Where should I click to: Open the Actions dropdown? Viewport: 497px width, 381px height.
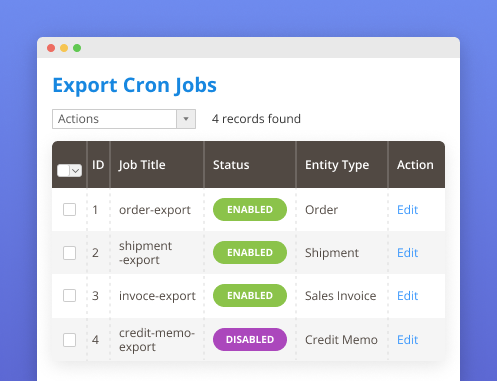(x=124, y=119)
